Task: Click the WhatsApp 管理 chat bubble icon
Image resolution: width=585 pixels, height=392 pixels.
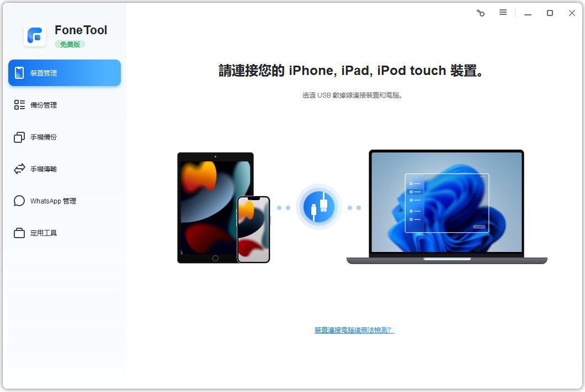Action: pos(19,201)
